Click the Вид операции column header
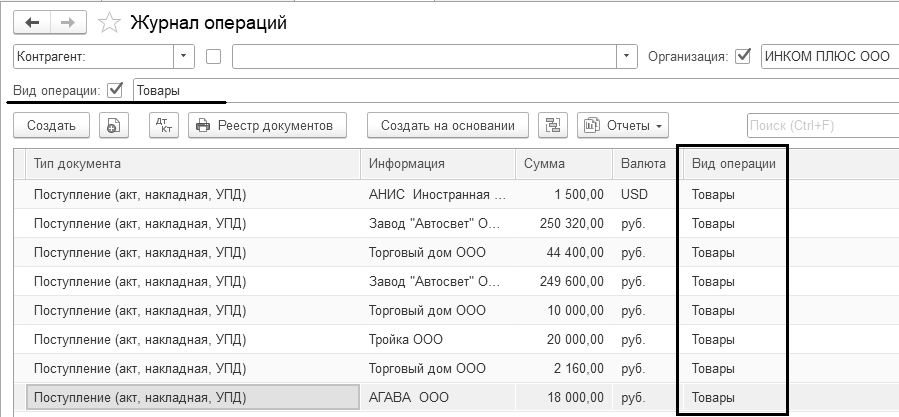Image resolution: width=899 pixels, height=417 pixels. point(733,163)
